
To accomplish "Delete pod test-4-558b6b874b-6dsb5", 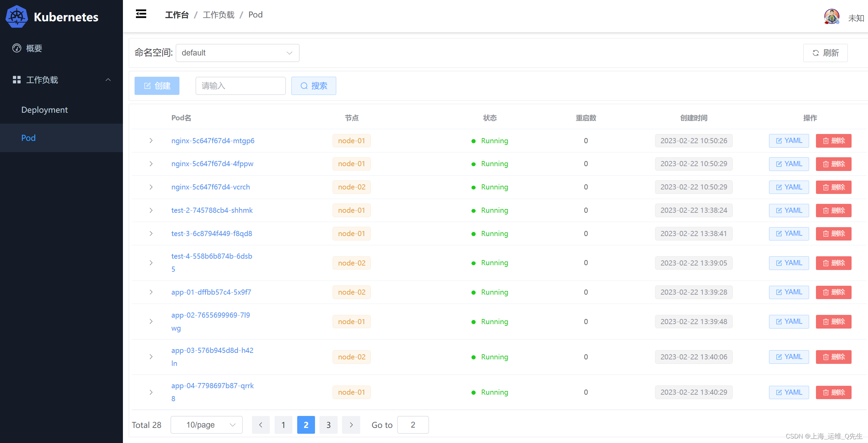I will pos(833,263).
